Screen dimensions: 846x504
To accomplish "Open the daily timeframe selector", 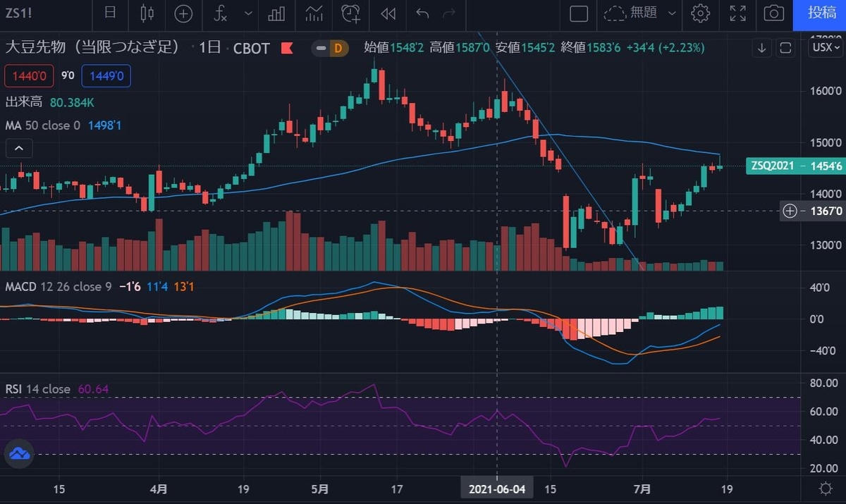I will [110, 13].
